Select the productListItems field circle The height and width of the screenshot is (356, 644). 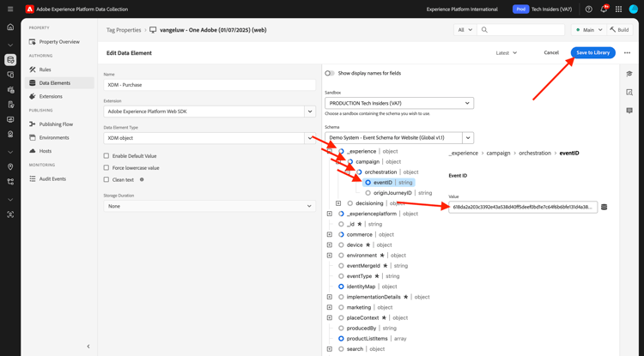coord(341,338)
